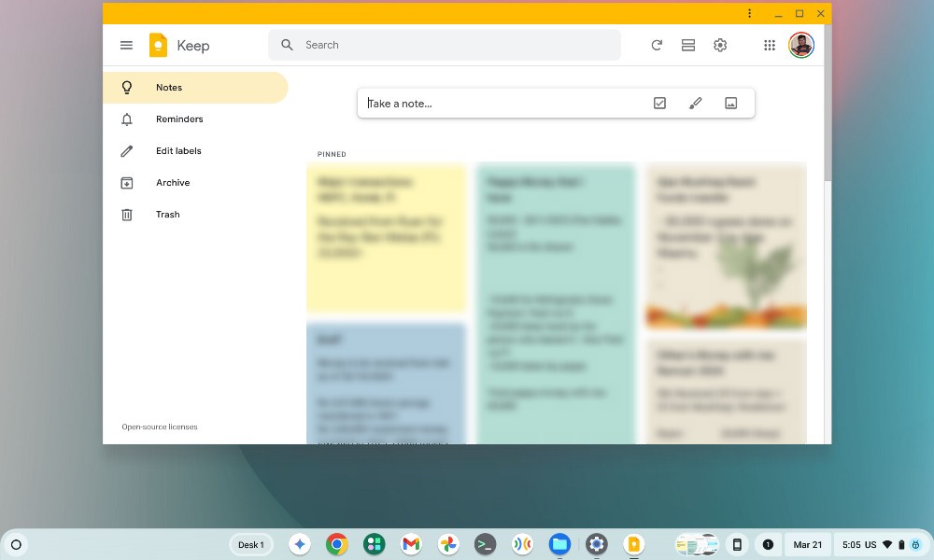Open the note with vegetable image
934x560 pixels.
coord(726,245)
